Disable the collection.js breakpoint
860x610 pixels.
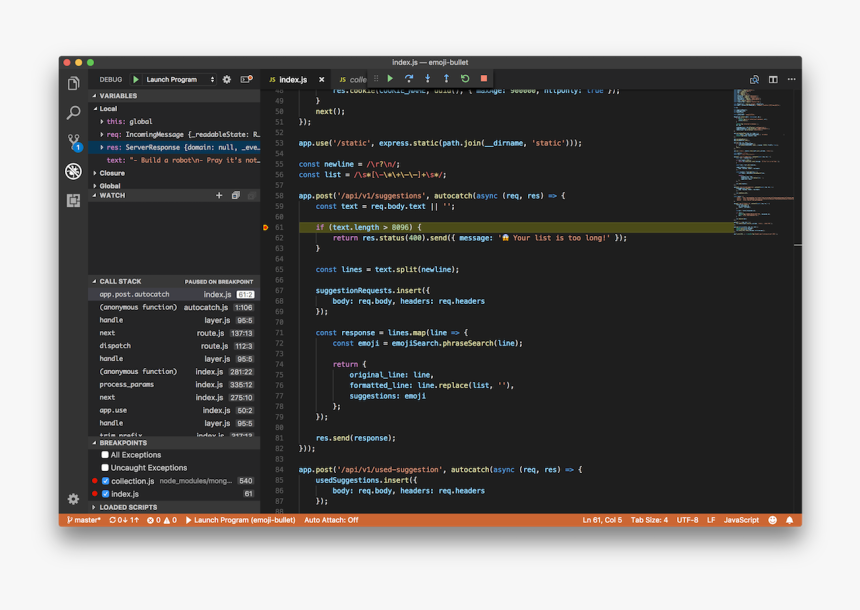[105, 481]
